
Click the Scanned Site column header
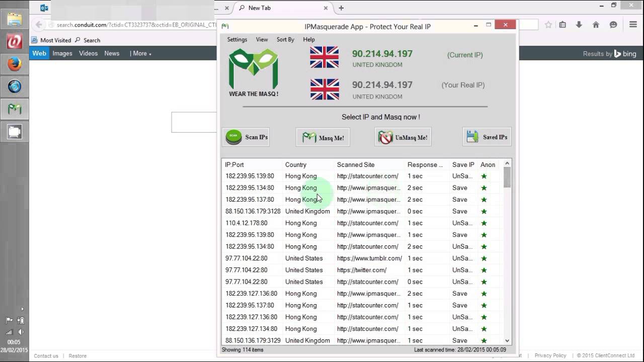coord(370,164)
